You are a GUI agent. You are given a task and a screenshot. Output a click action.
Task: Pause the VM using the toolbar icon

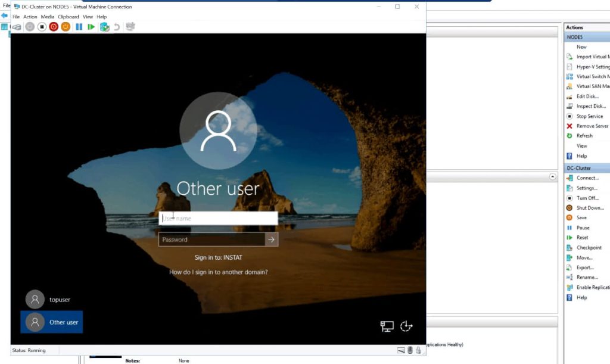coord(79,27)
